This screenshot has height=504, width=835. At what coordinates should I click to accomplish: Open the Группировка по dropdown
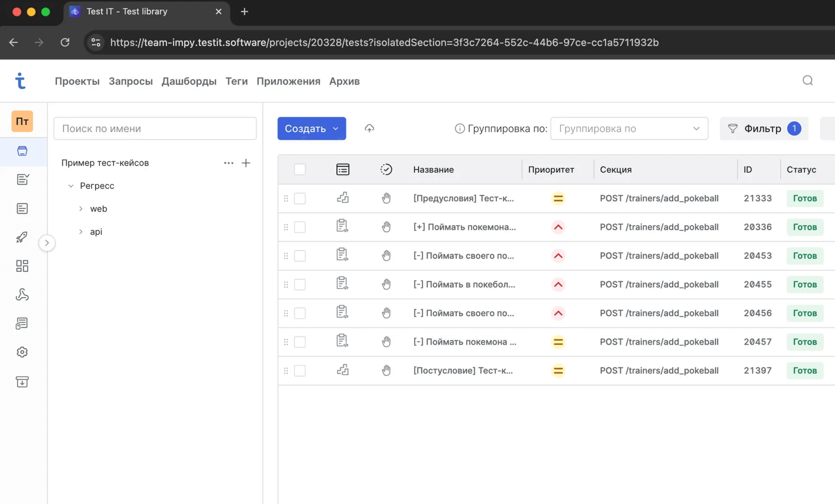coord(629,128)
